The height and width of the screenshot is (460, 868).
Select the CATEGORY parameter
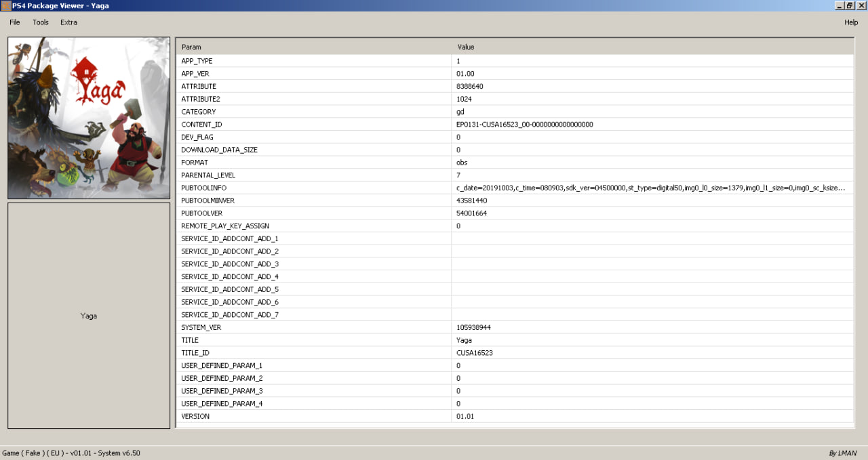tap(199, 112)
